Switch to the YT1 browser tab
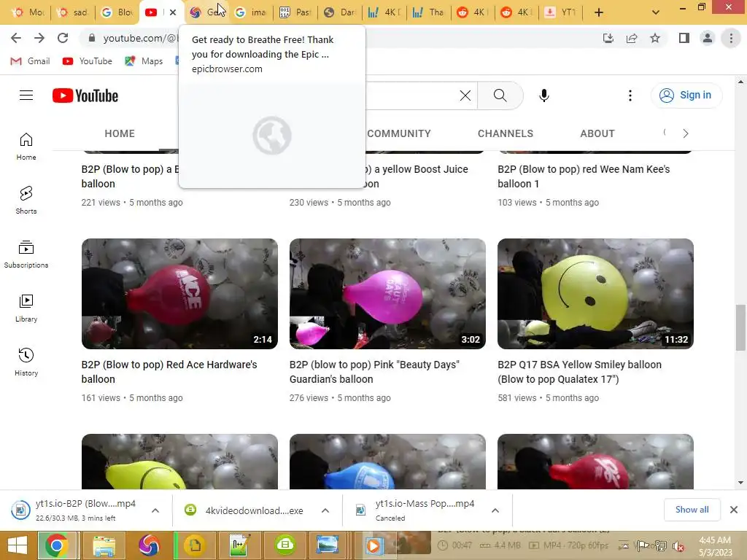Image resolution: width=747 pixels, height=560 pixels. [x=561, y=12]
